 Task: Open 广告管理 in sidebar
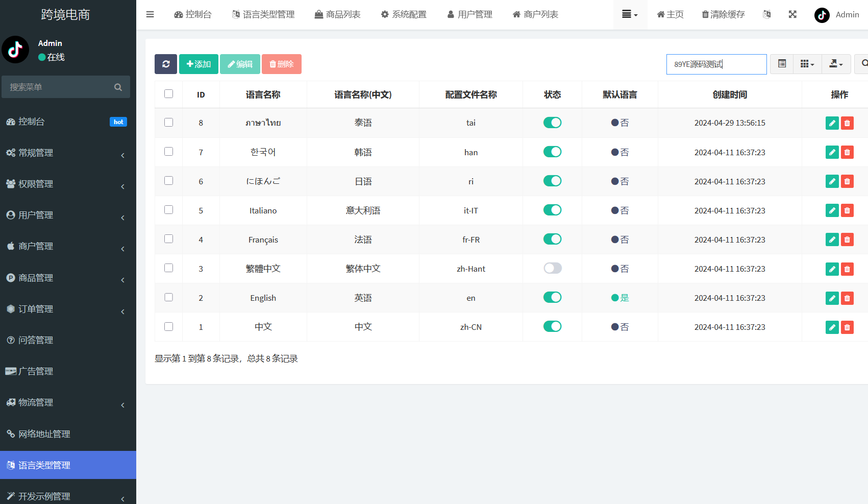coord(36,371)
